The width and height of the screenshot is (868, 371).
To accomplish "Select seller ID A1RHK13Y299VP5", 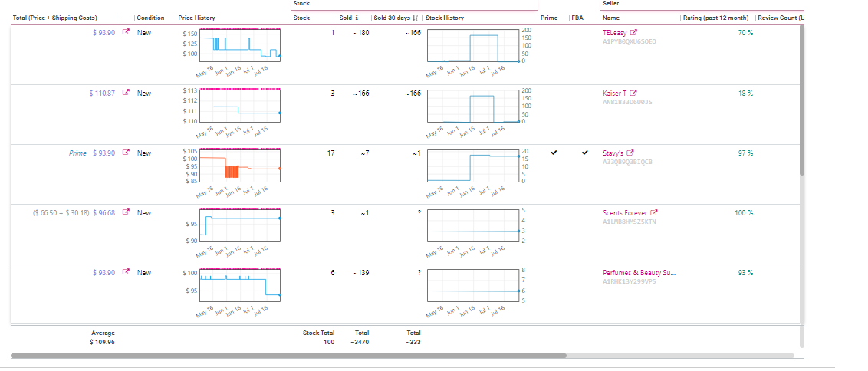I will tap(630, 281).
